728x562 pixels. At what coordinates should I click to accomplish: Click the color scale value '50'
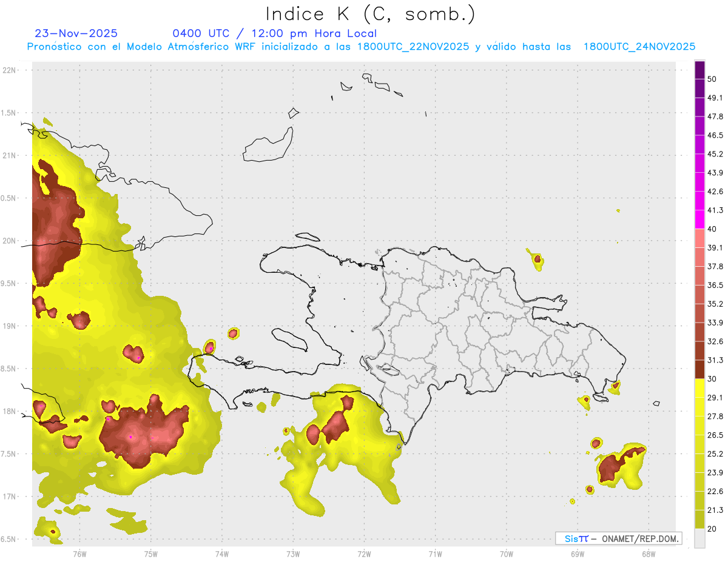(x=712, y=79)
